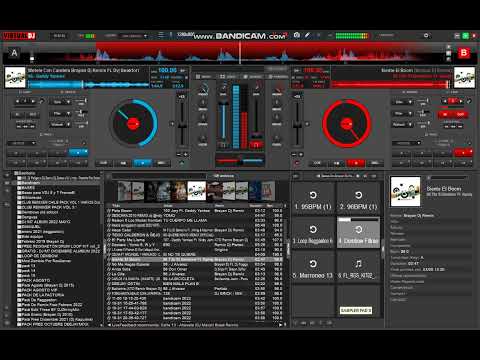Image resolution: width=480 pixels, height=360 pixels.
Task: Open pad mode dropdown on deck A
Action: point(22,143)
